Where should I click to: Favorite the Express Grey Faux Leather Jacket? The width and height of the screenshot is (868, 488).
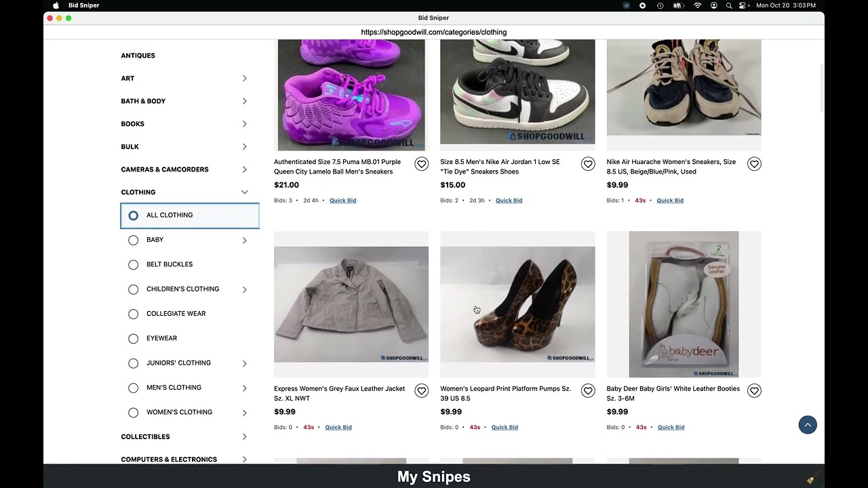422,391
